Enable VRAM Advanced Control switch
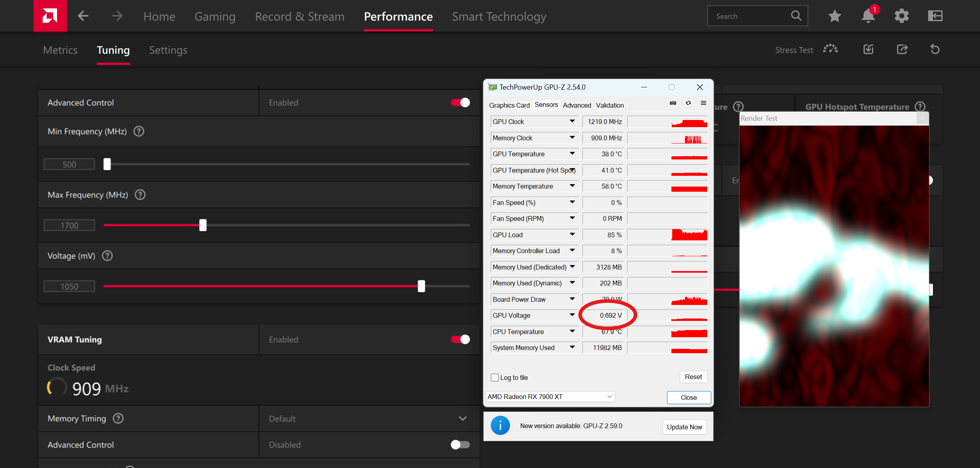 460,444
